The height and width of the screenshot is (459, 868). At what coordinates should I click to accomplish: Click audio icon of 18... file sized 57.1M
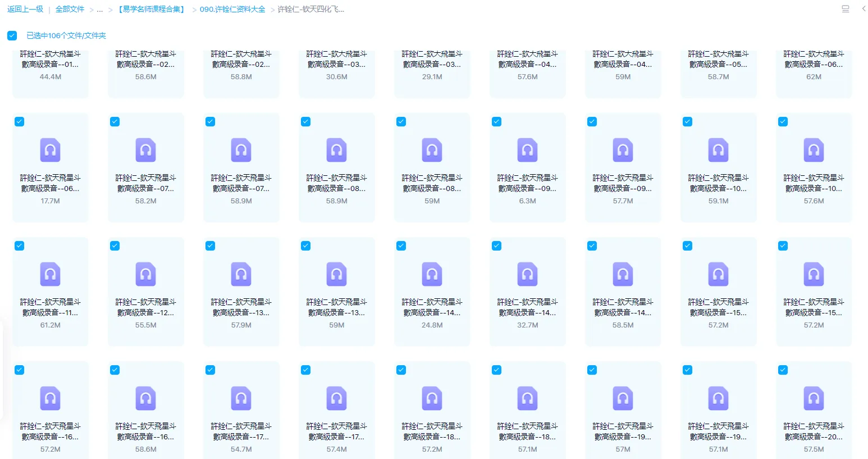(x=528, y=398)
